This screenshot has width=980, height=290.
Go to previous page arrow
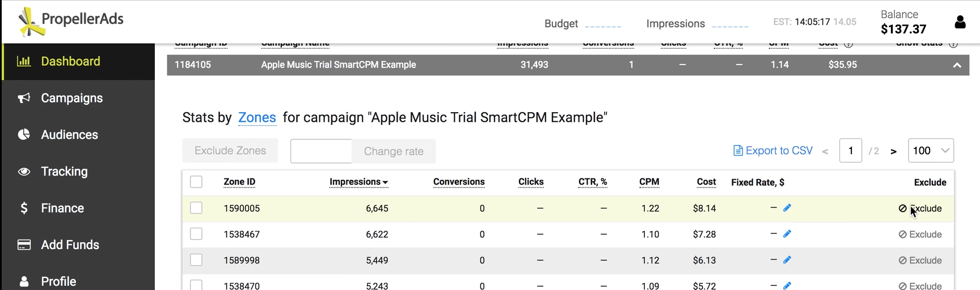(825, 151)
